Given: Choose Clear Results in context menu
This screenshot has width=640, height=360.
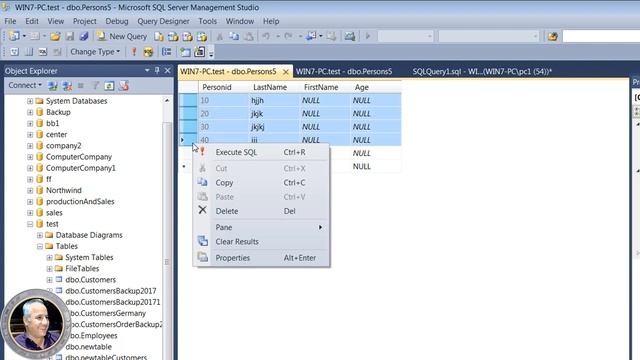Looking at the screenshot, I should tap(261, 242).
